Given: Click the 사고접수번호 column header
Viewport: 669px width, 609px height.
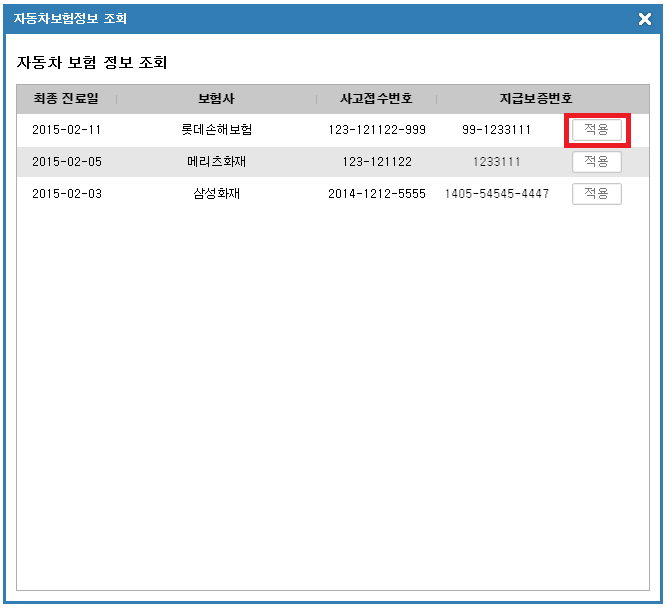Looking at the screenshot, I should click(376, 99).
